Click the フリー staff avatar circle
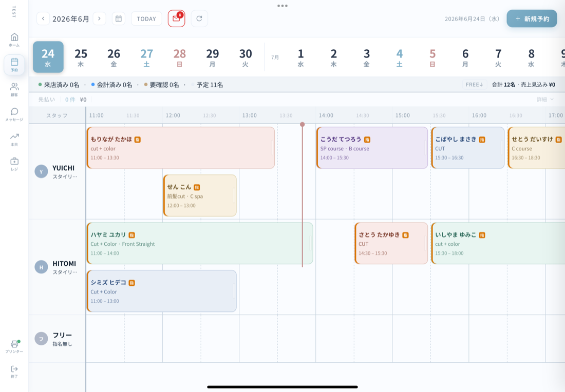Screen dimensions: 565x392 [41, 339]
